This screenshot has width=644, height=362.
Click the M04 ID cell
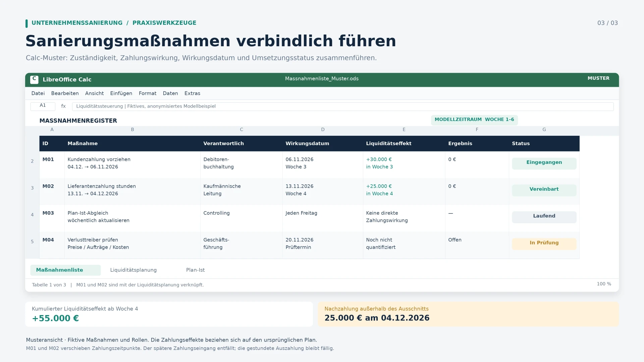click(x=52, y=245)
